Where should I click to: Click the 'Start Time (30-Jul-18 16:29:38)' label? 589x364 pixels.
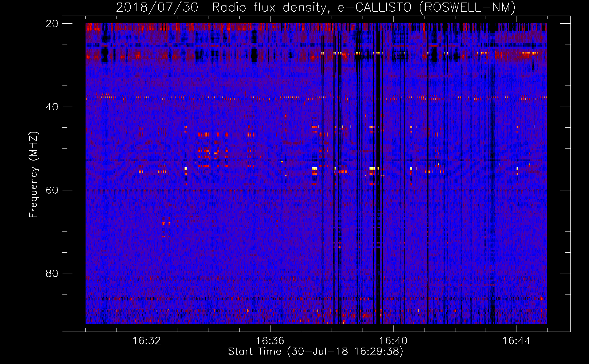pyautogui.click(x=316, y=352)
